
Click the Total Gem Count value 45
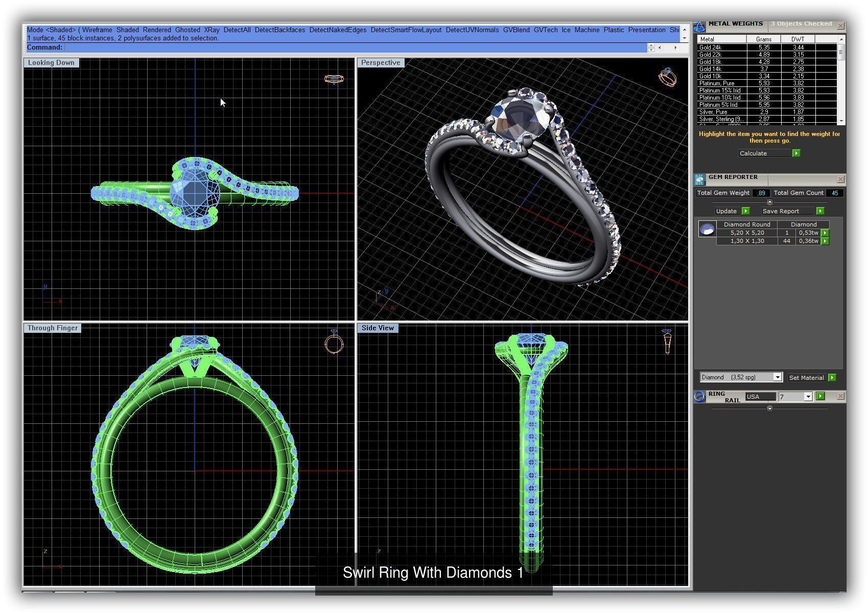tap(835, 193)
